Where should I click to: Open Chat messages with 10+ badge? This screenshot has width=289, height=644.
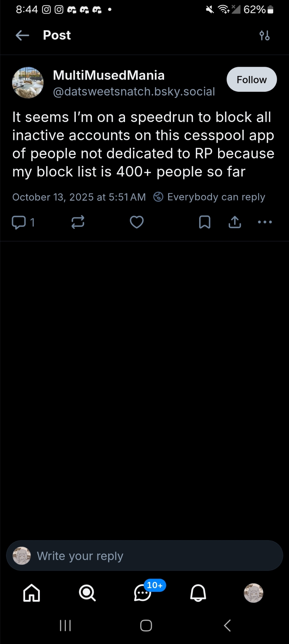(143, 593)
